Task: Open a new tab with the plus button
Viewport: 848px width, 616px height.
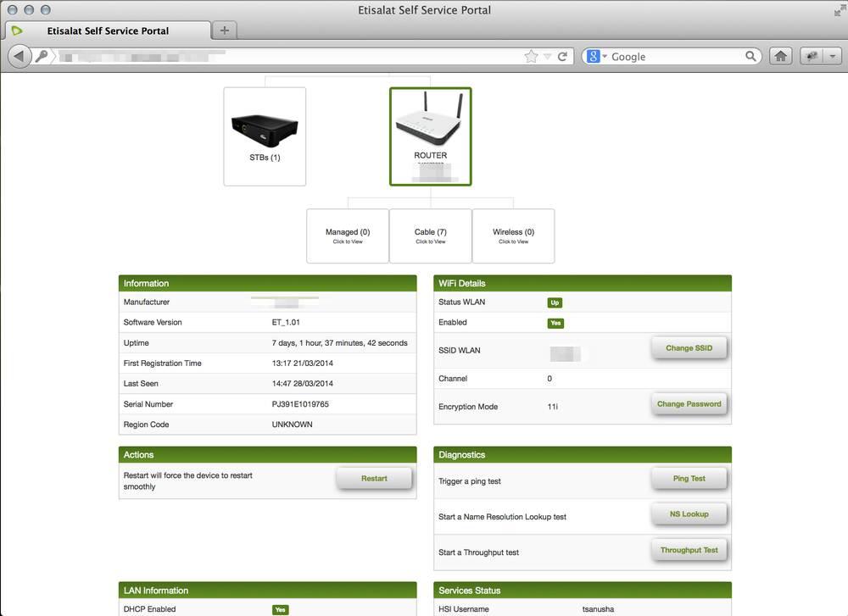Action: coord(225,31)
